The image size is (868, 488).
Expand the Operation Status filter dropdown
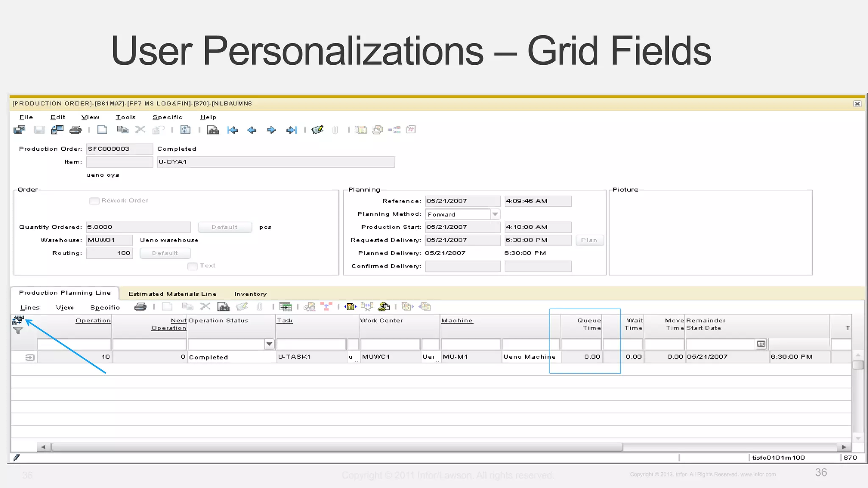(269, 344)
